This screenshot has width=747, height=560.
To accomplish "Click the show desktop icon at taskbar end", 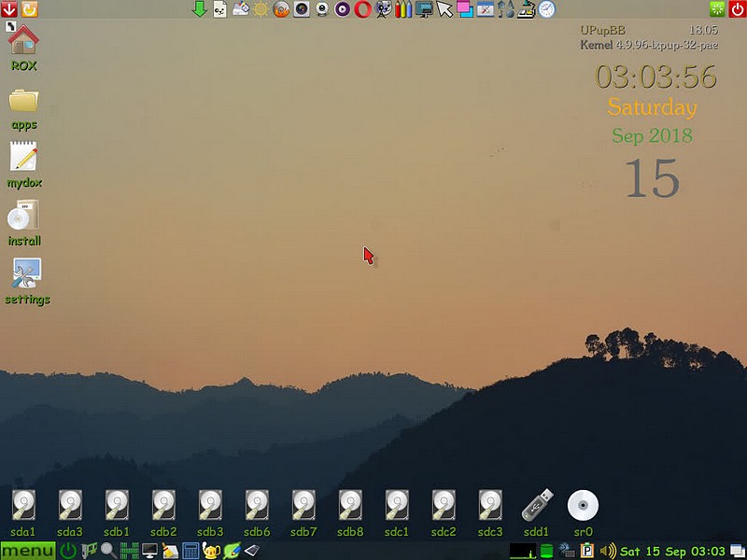I will (x=737, y=552).
